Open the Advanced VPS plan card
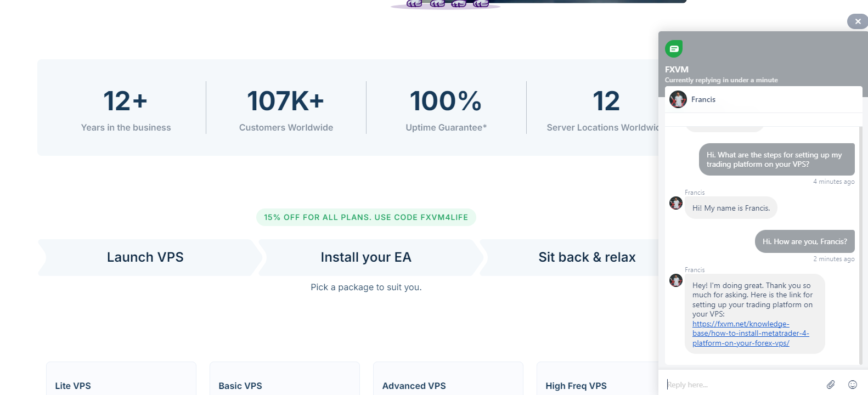Image resolution: width=868 pixels, height=395 pixels. (x=448, y=379)
